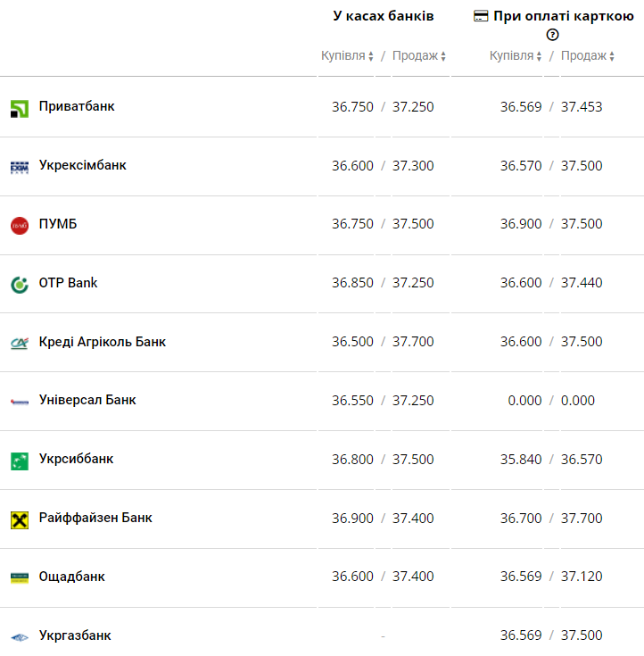The height and width of the screenshot is (656, 644).
Task: Click the Укрексімбанк logo icon
Action: [x=20, y=168]
